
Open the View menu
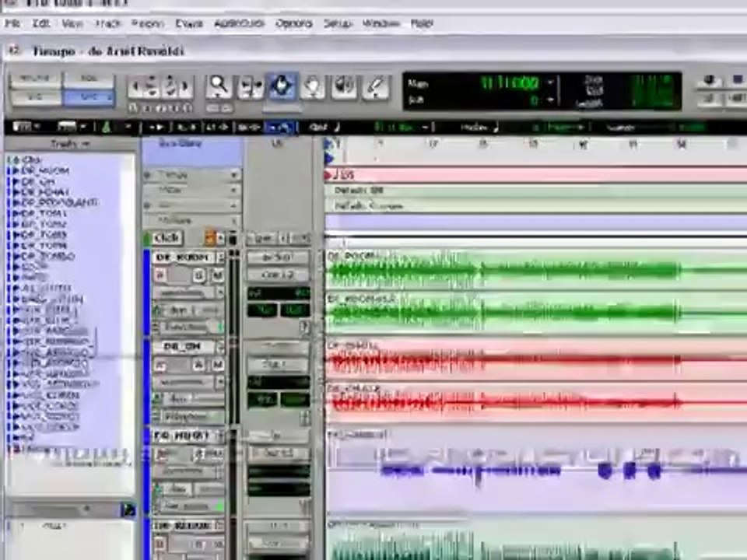pos(72,23)
